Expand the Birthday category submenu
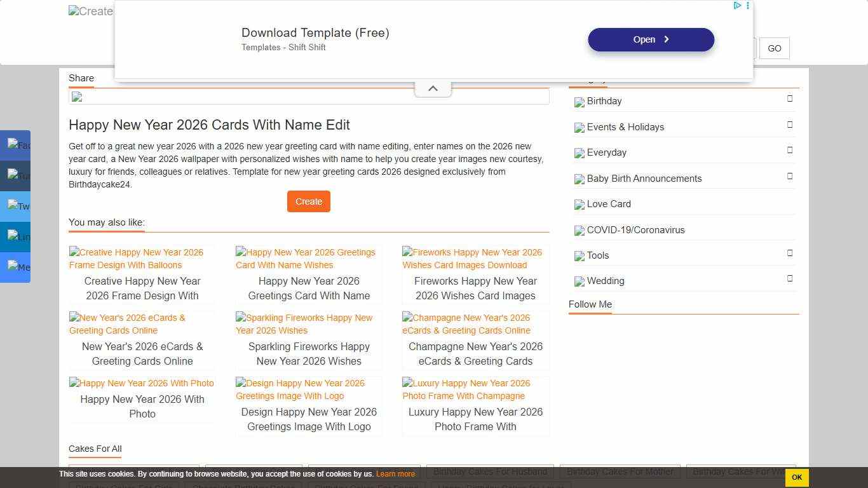The height and width of the screenshot is (488, 868). click(x=790, y=98)
